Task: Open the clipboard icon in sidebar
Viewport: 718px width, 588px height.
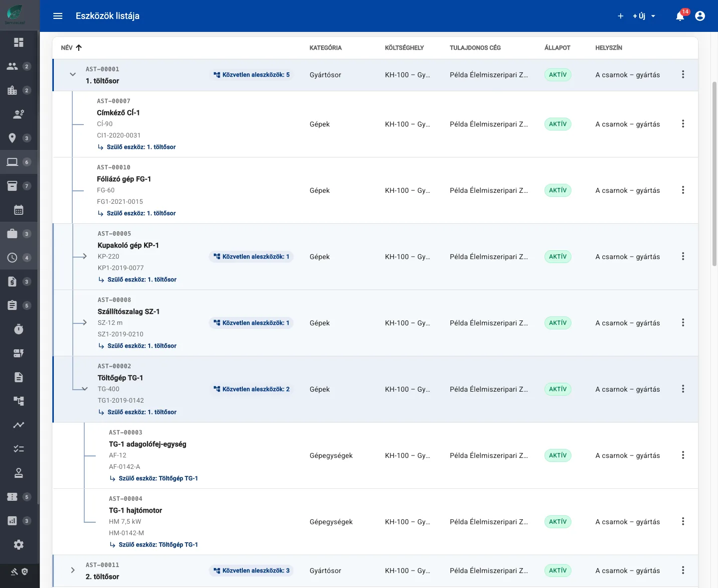Action: (12, 305)
